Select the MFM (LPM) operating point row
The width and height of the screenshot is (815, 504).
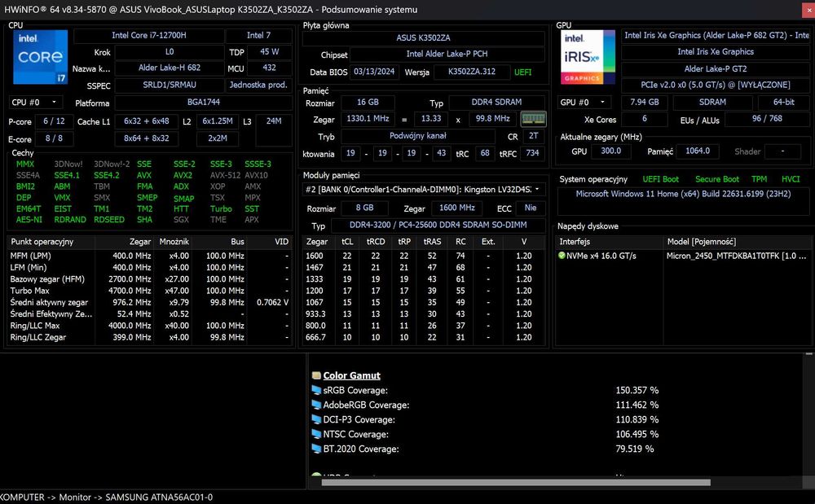coord(149,256)
